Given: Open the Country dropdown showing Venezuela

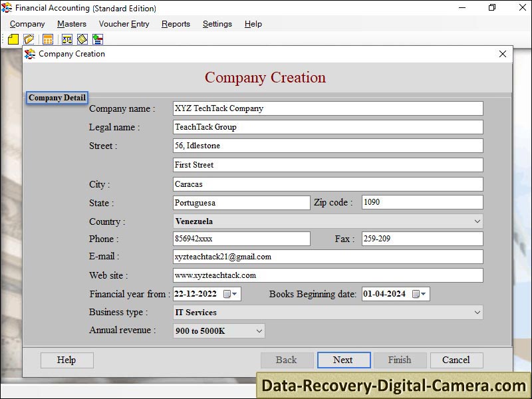Looking at the screenshot, I should point(476,221).
